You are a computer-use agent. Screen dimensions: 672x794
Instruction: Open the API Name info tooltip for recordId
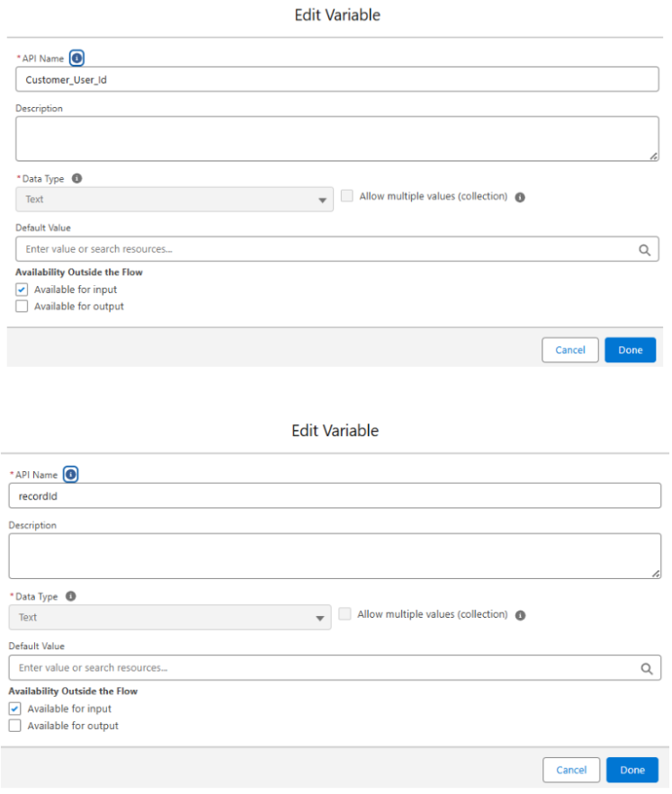pyautogui.click(x=70, y=475)
